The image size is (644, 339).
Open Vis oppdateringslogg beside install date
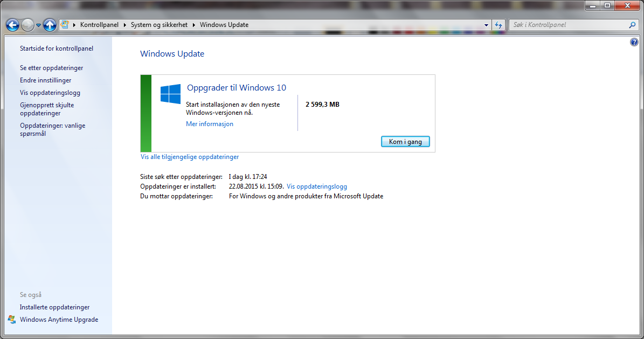(x=317, y=186)
